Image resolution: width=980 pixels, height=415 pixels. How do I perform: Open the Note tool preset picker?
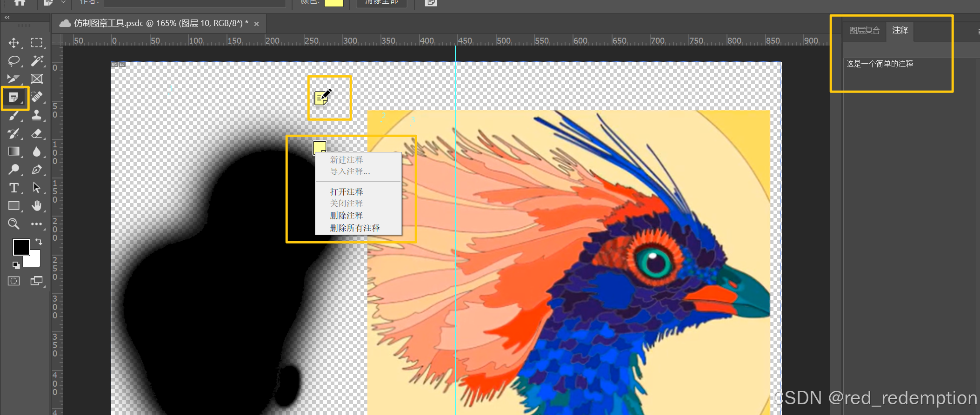(x=48, y=2)
